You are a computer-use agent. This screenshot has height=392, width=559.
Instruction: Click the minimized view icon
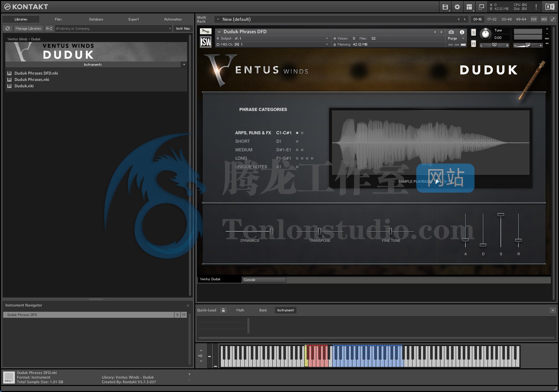pos(481,7)
